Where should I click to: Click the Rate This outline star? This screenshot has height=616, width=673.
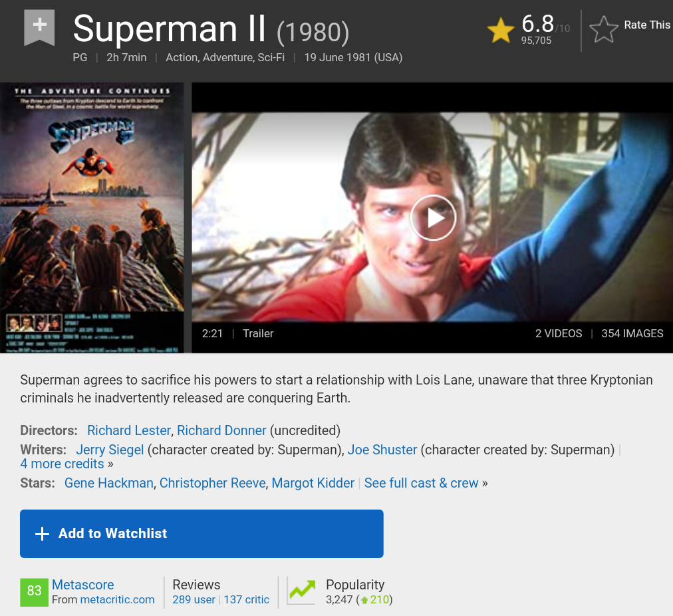603,29
